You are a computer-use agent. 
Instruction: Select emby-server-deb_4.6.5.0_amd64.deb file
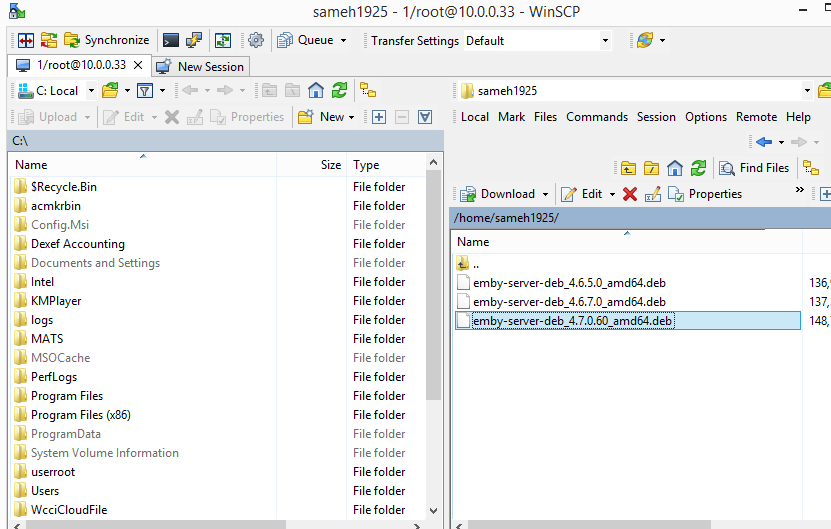pos(569,282)
